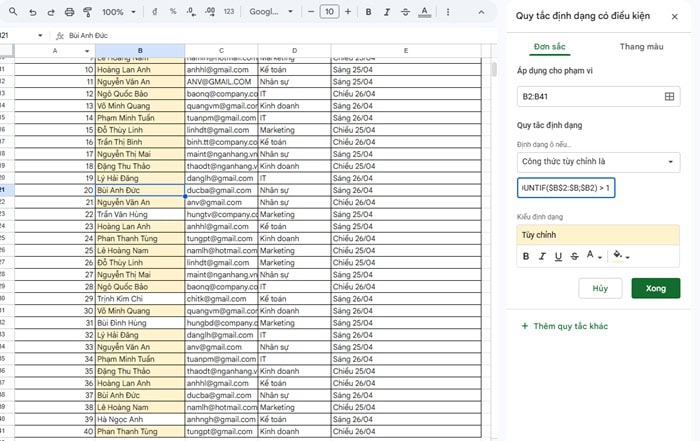Open the toolbar text color picker
The height and width of the screenshot is (441, 700).
(x=425, y=12)
